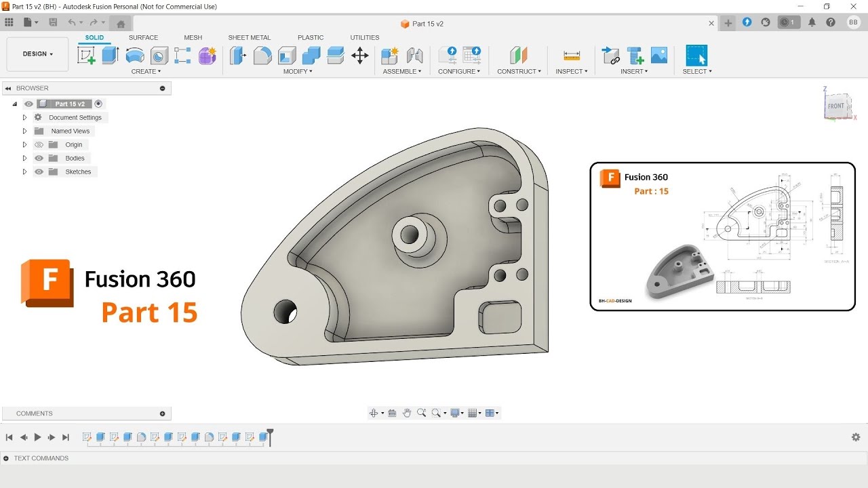Expand the Origin node
868x488 pixels.
click(x=24, y=144)
